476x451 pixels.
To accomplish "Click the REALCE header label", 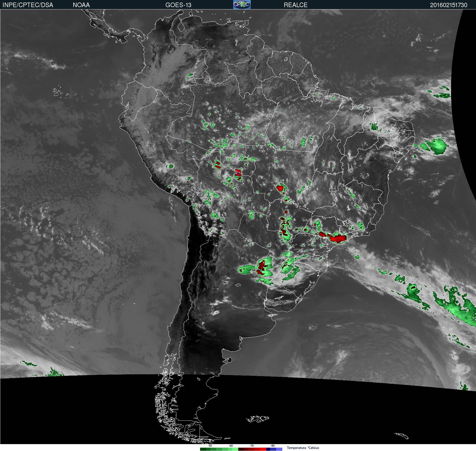I will tap(296, 5).
